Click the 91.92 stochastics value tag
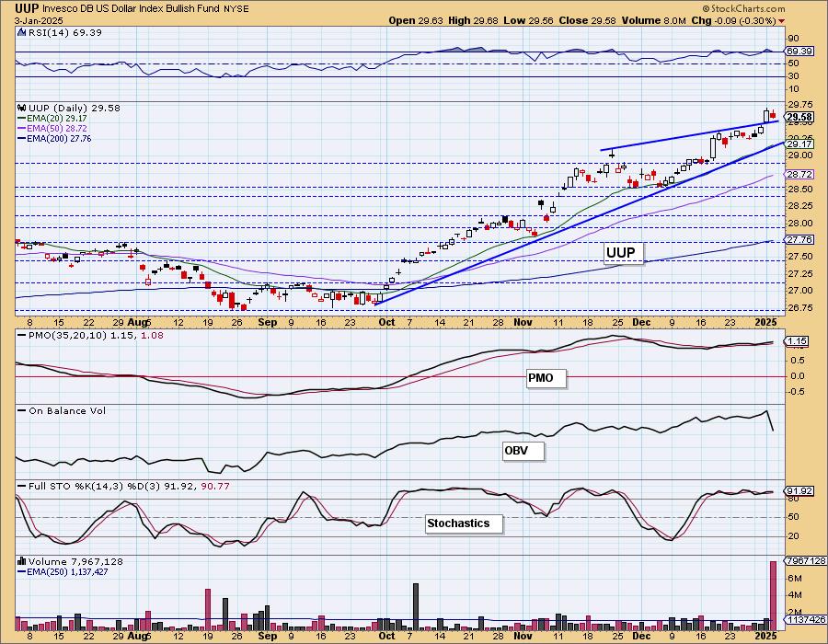This screenshot has height=644, width=828. point(799,491)
